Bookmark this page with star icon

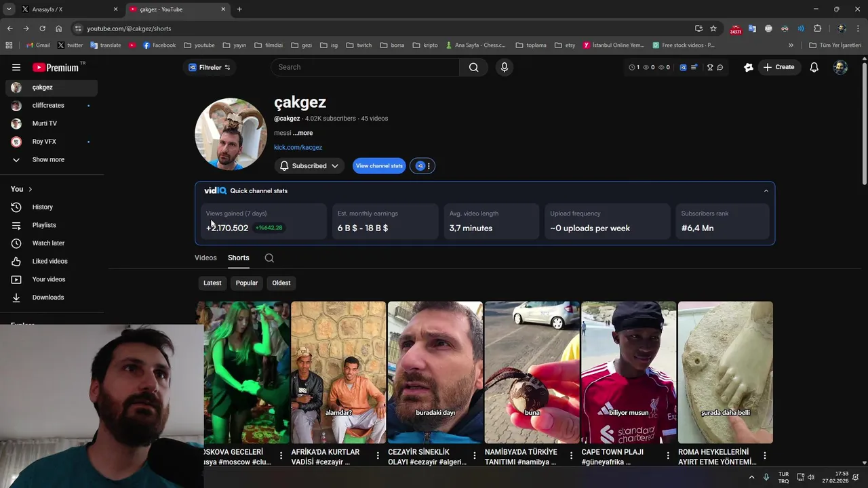pos(713,28)
